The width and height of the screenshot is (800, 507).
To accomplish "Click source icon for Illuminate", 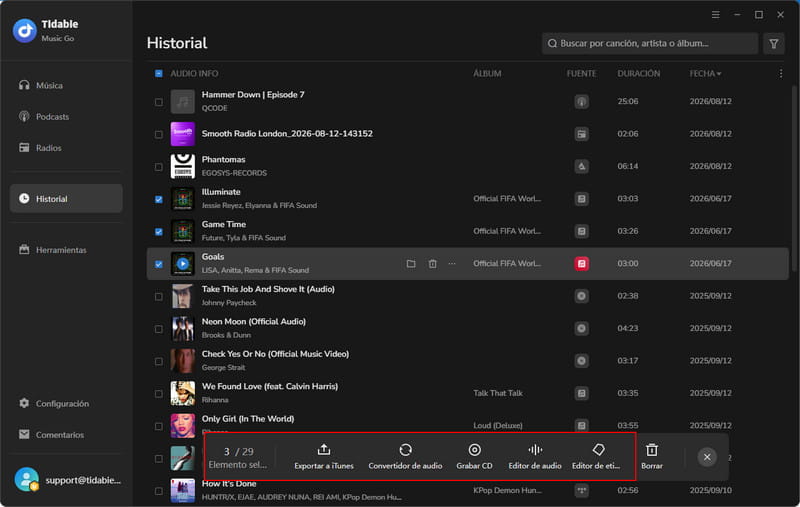I will (582, 199).
